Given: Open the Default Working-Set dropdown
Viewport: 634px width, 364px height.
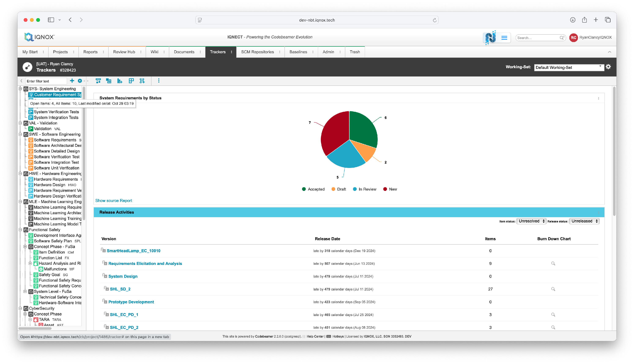Looking at the screenshot, I should click(x=568, y=68).
